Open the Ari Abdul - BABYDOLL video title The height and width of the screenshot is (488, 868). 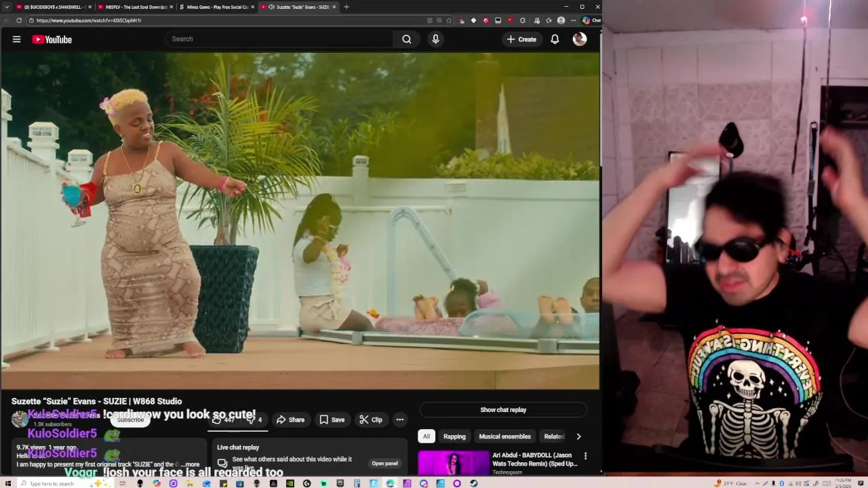pos(535,460)
